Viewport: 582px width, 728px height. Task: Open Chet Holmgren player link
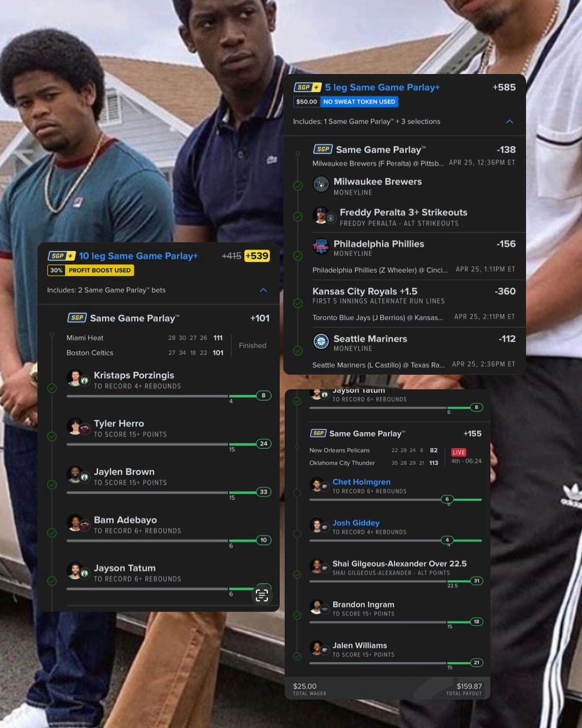(361, 482)
